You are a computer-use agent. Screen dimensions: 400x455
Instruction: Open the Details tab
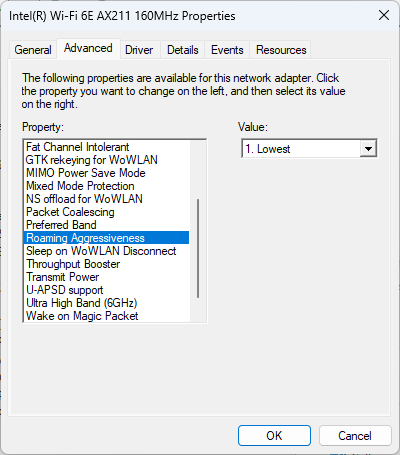tap(183, 50)
